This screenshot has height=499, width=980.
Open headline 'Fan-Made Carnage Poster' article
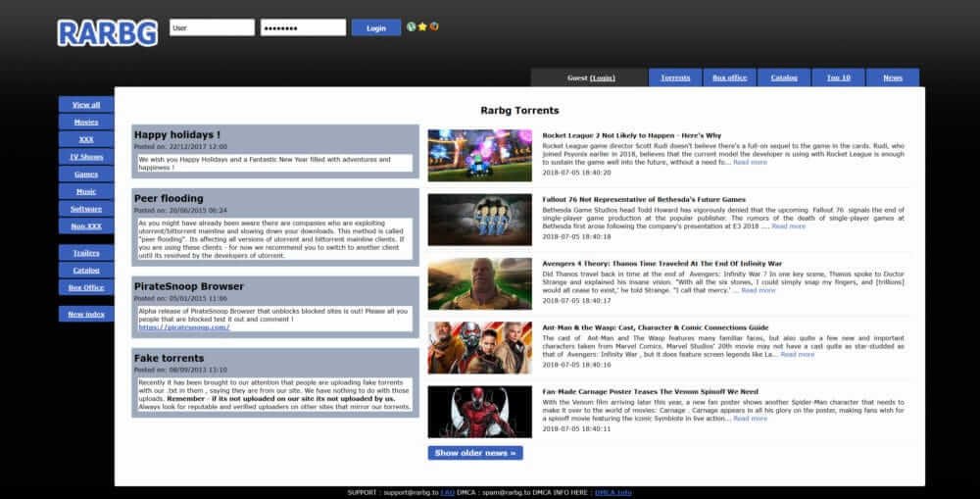click(650, 391)
